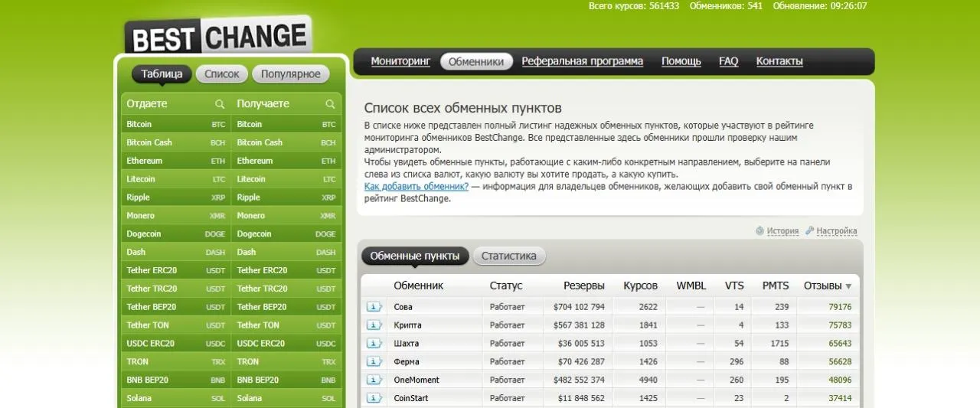
Task: Open info icon for Сова exchanger
Action: tap(374, 307)
